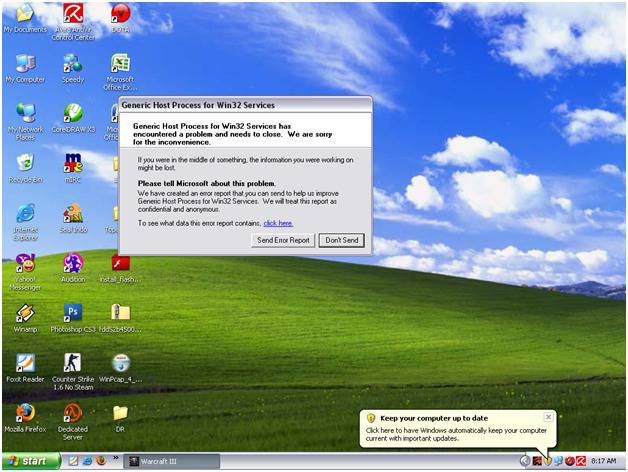Click the Windows Security shield tray icon
Viewport: 628px width, 472px height.
[547, 461]
